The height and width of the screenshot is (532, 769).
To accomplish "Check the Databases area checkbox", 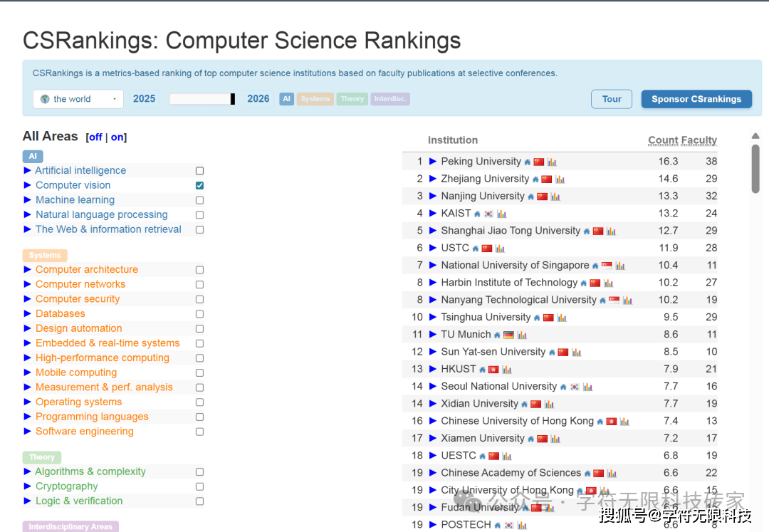I will point(199,314).
